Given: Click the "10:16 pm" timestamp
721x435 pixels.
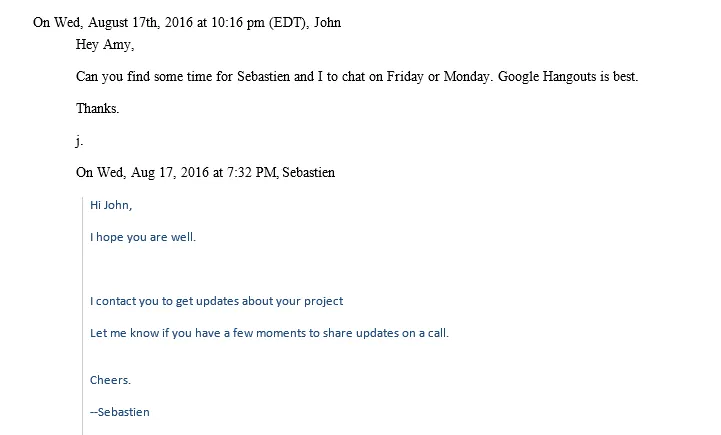Looking at the screenshot, I should (238, 23).
